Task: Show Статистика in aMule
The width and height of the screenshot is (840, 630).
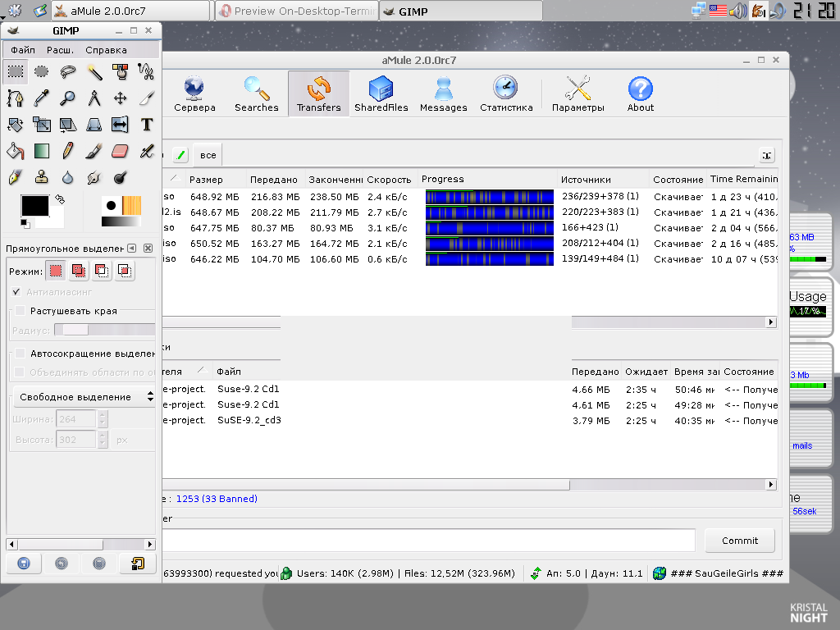Action: point(506,94)
